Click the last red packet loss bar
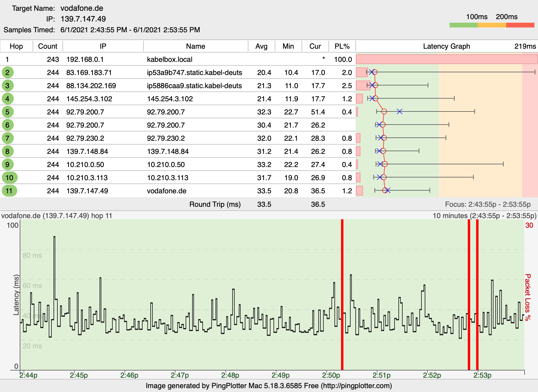The image size is (538, 392). 477,294
